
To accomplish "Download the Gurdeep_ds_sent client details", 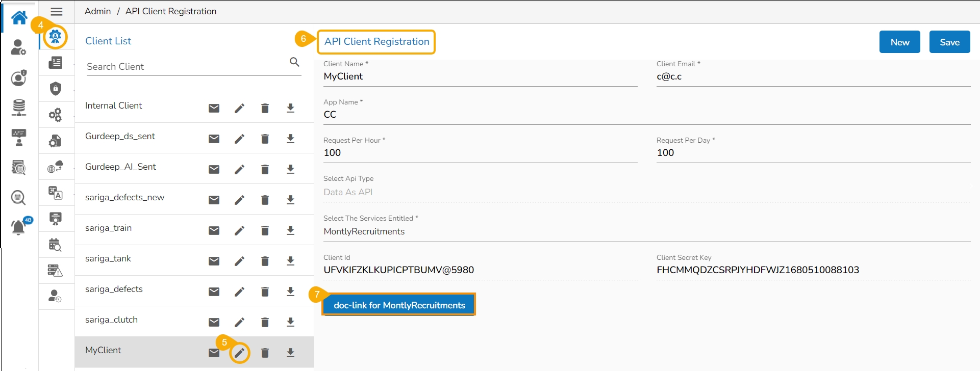I will click(290, 139).
